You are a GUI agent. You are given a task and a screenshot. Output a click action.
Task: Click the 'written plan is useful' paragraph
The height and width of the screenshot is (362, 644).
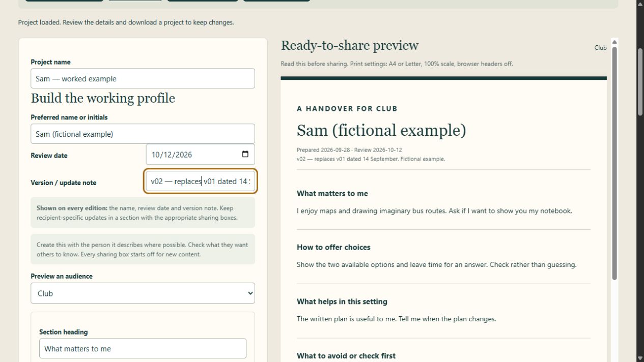397,319
